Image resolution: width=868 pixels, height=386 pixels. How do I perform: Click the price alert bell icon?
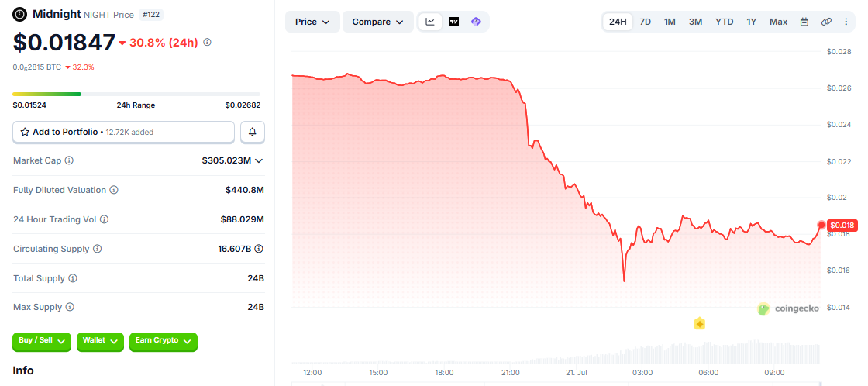253,132
